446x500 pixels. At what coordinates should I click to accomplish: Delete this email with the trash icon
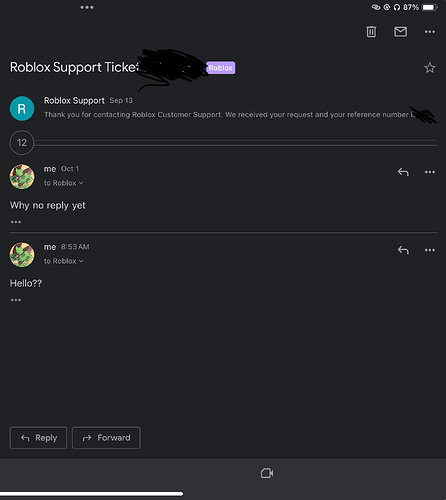click(371, 32)
